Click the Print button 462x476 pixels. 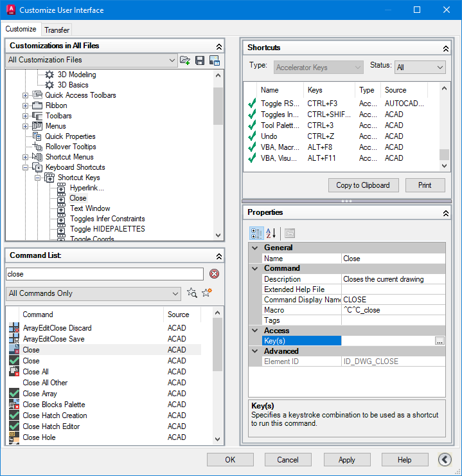click(425, 185)
